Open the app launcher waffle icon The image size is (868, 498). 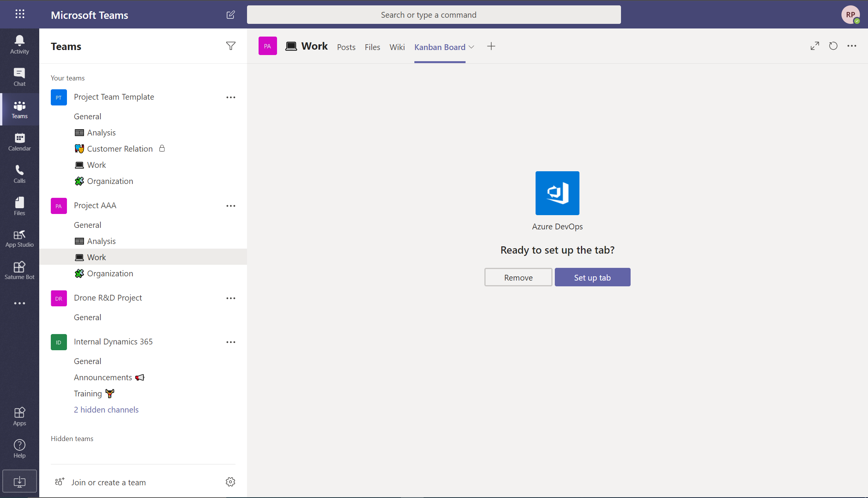(x=20, y=14)
